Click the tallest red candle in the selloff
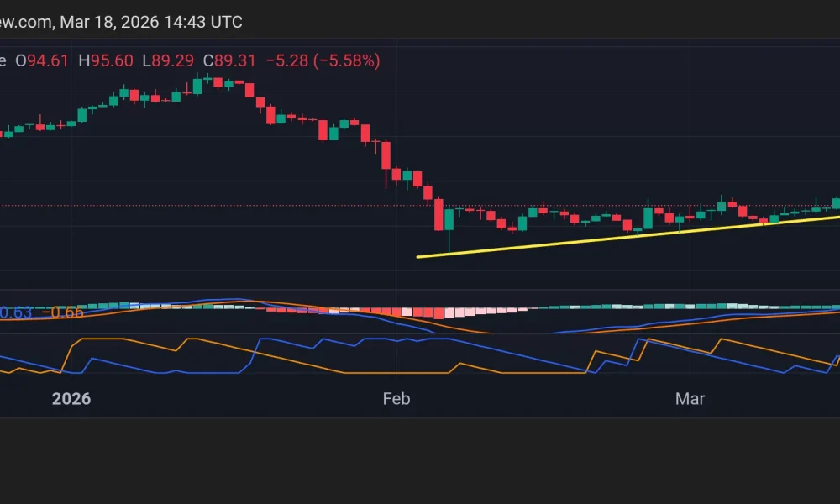This screenshot has width=840, height=504. (x=439, y=214)
